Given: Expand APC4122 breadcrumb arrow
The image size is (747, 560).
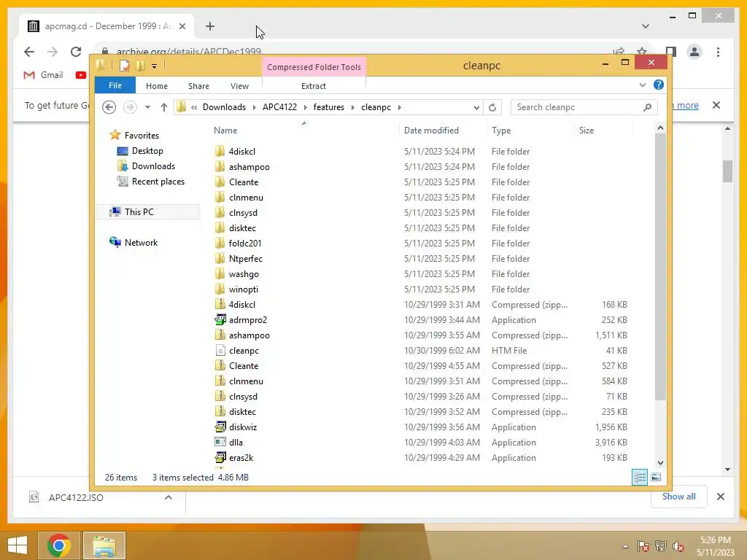Looking at the screenshot, I should pos(306,108).
